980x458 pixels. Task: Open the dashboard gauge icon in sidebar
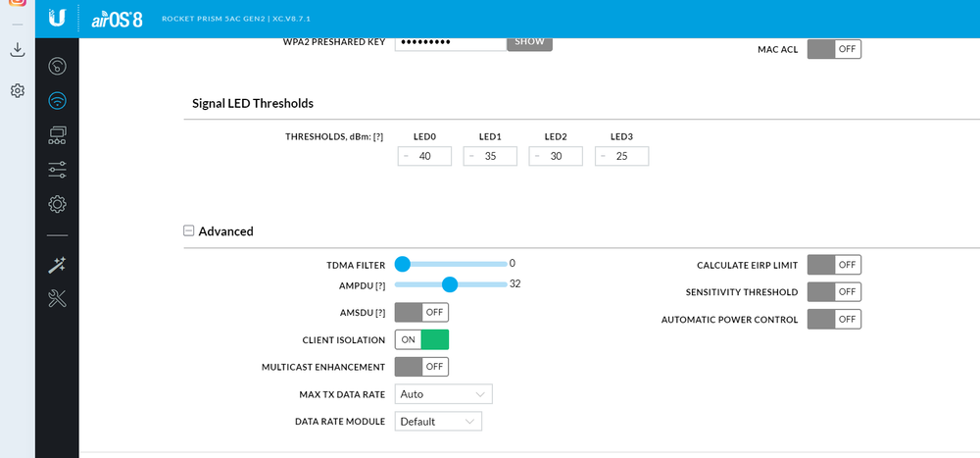[57, 67]
